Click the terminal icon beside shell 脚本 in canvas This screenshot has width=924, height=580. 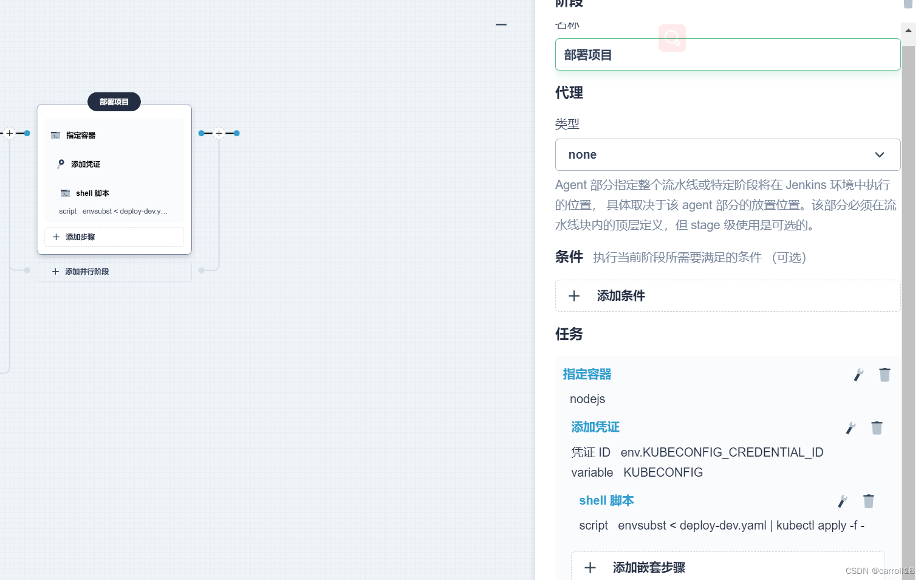(x=65, y=193)
